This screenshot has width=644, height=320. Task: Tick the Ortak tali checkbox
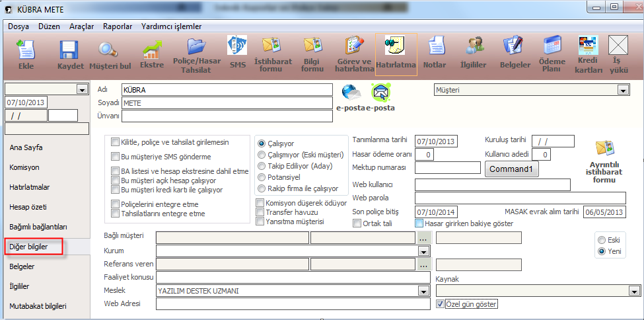coord(357,223)
